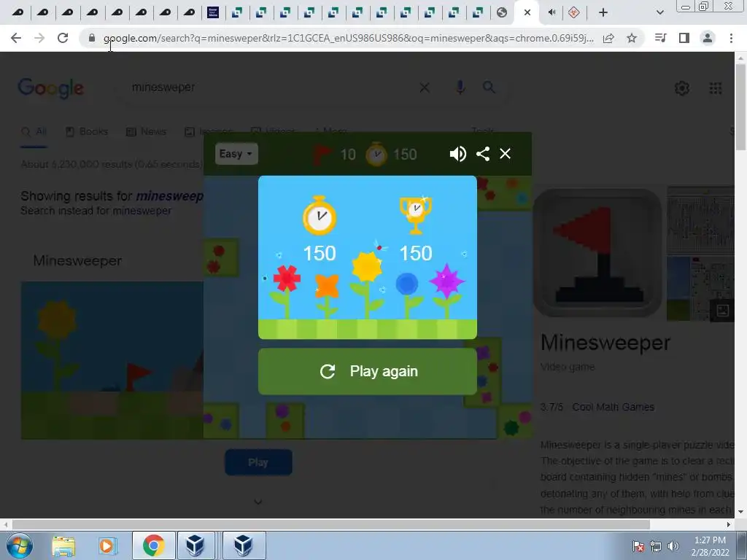Click the Chrome taskbar icon
Viewport: 747px width, 560px height.
click(x=153, y=545)
